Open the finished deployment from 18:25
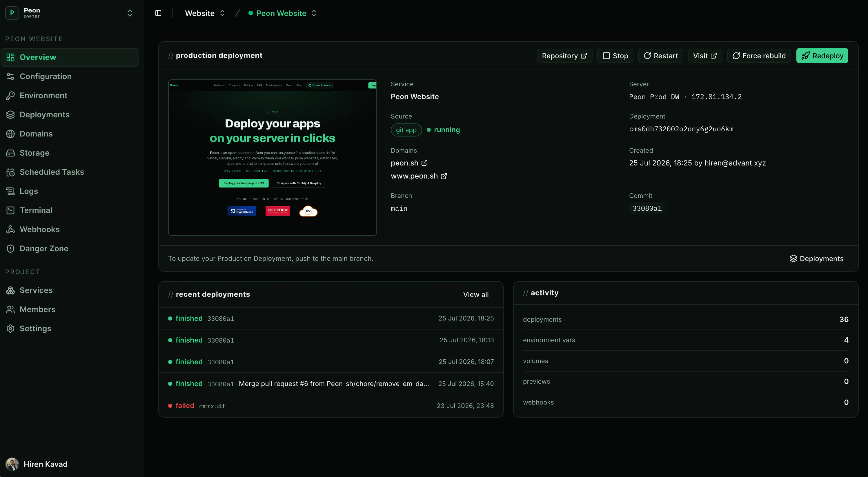Image resolution: width=868 pixels, height=477 pixels. pos(331,319)
